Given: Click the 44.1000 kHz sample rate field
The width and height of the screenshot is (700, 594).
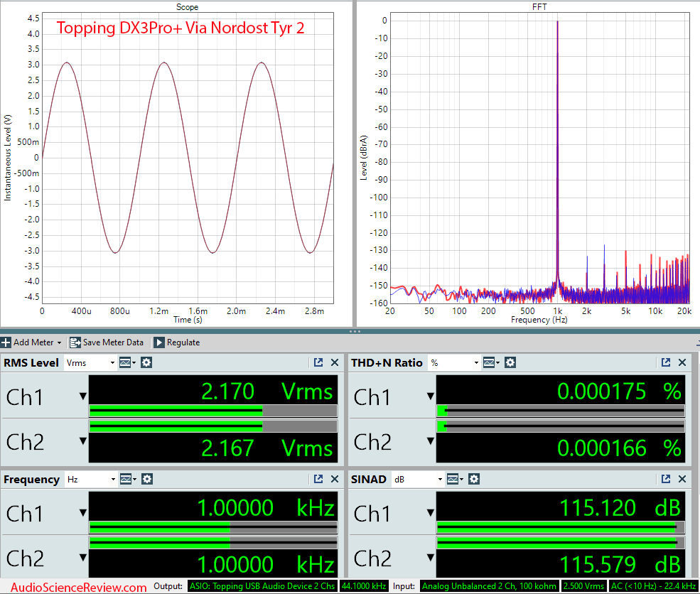Looking at the screenshot, I should pyautogui.click(x=364, y=586).
